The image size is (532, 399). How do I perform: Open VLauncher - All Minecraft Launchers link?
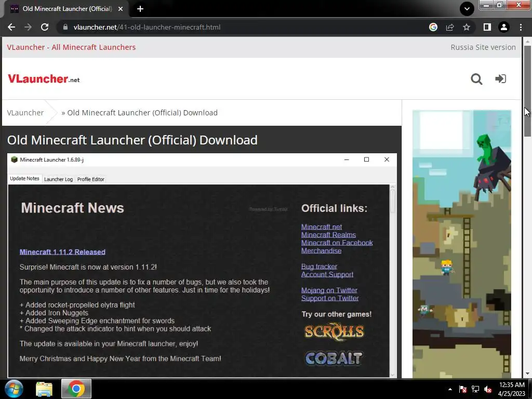coord(71,47)
